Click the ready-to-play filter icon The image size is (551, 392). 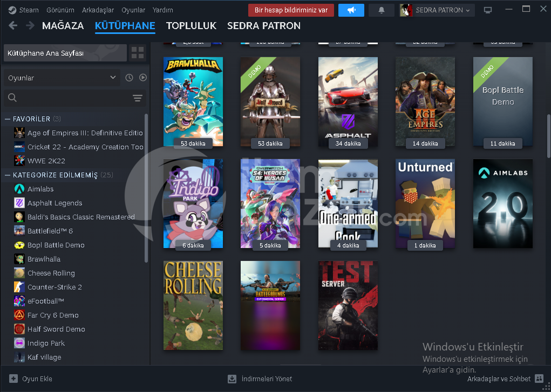click(x=142, y=78)
